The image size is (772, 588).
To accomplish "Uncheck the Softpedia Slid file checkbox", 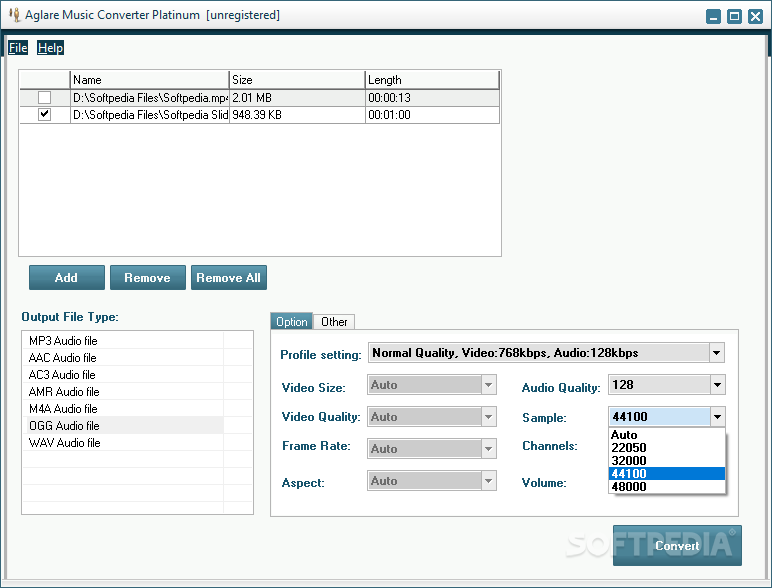I will (44, 115).
